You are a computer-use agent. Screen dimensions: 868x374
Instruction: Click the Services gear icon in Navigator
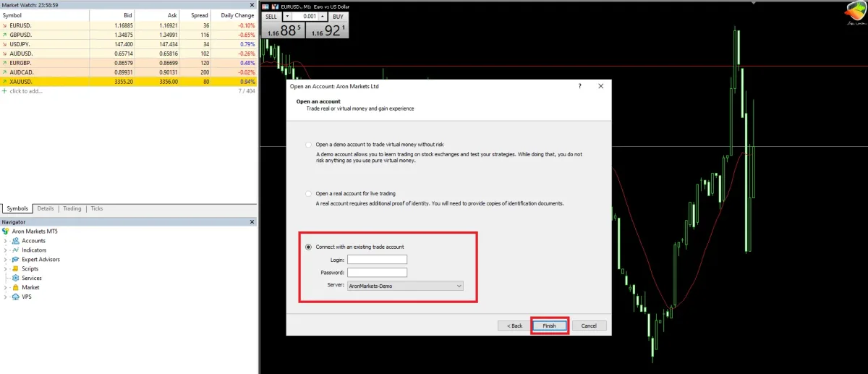coord(16,279)
